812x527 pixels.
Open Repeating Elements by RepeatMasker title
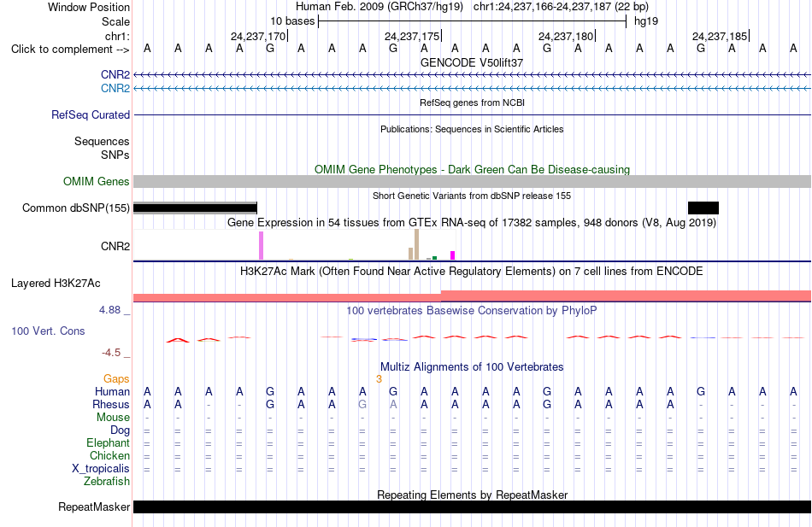click(x=472, y=495)
